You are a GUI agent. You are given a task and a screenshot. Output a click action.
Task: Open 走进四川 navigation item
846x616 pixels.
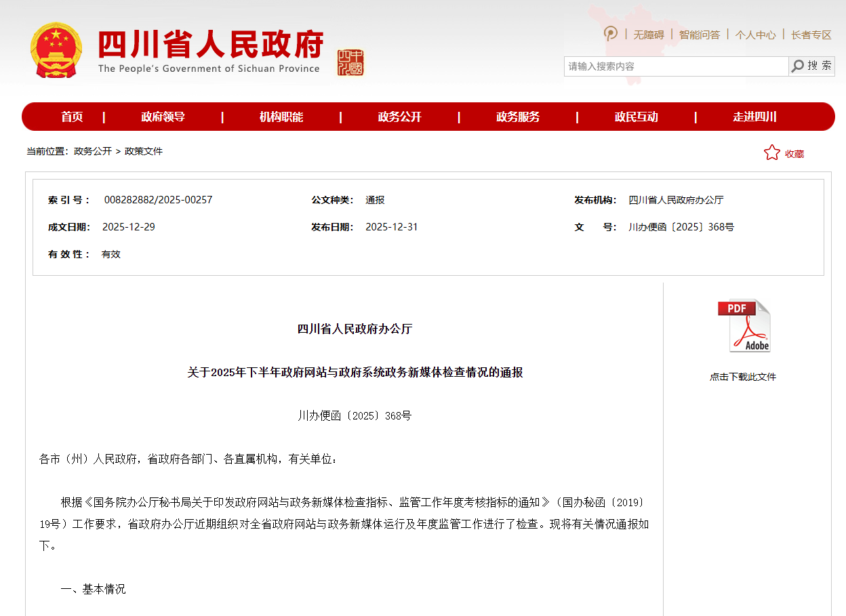click(x=754, y=117)
